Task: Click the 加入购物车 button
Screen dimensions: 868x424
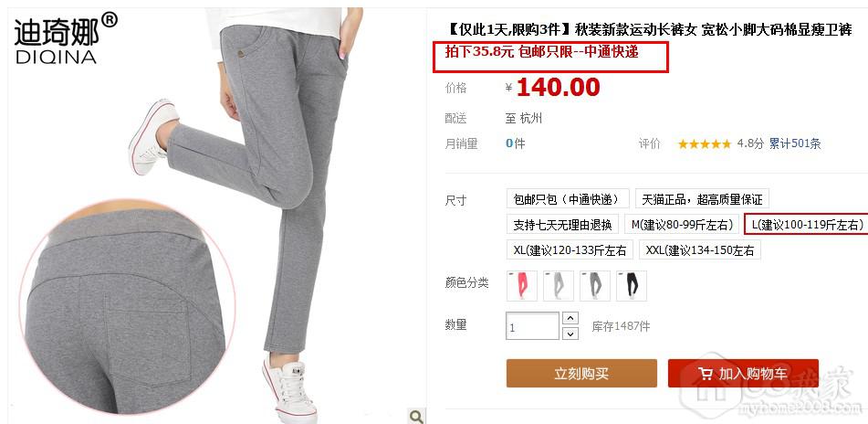Action: (743, 373)
